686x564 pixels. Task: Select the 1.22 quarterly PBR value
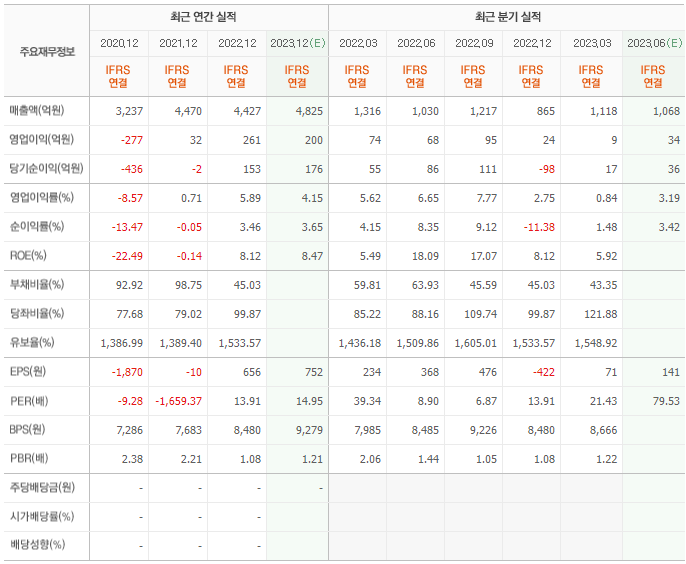606,459
